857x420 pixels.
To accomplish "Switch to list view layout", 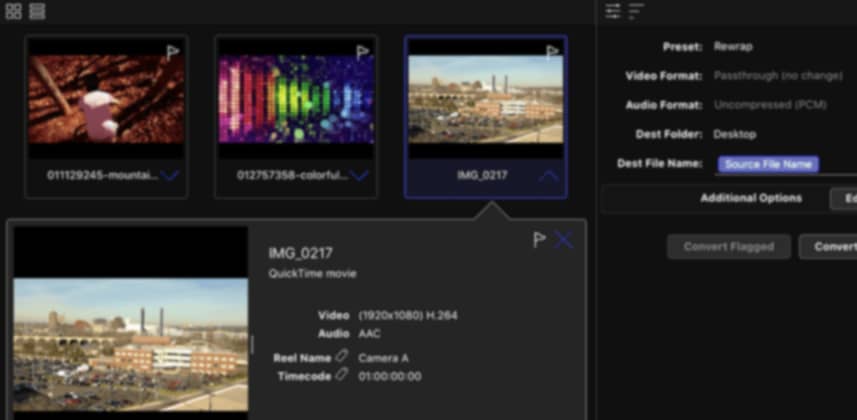I will pyautogui.click(x=37, y=11).
